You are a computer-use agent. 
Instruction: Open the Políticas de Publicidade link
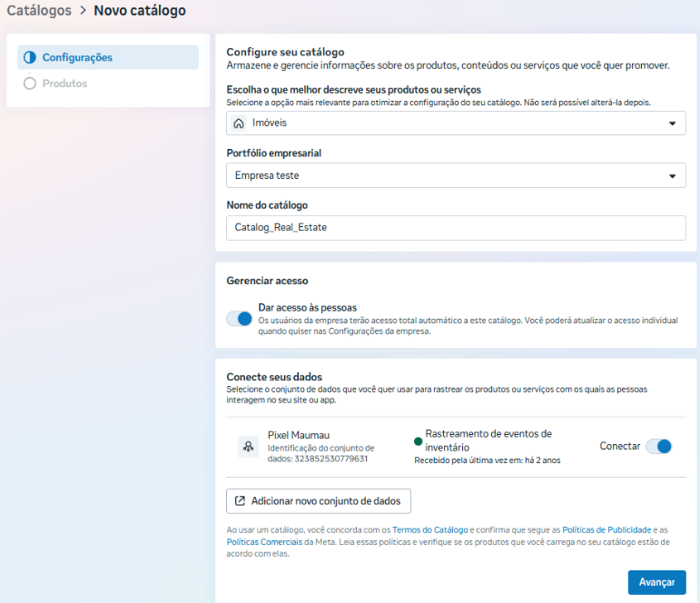click(606, 529)
